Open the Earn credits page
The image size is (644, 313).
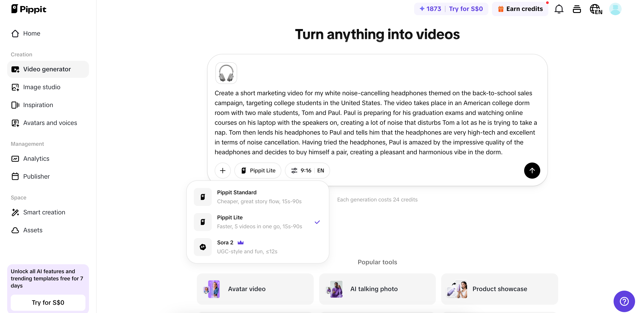[520, 8]
